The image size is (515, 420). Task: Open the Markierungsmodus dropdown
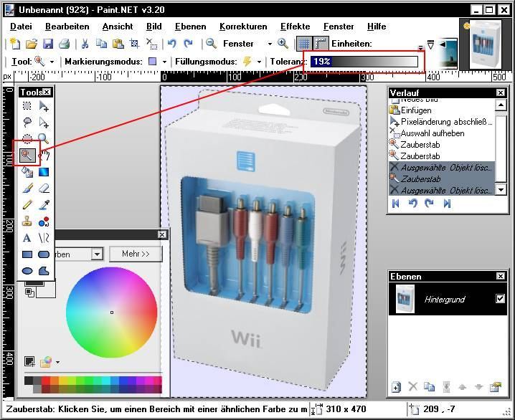[164, 62]
